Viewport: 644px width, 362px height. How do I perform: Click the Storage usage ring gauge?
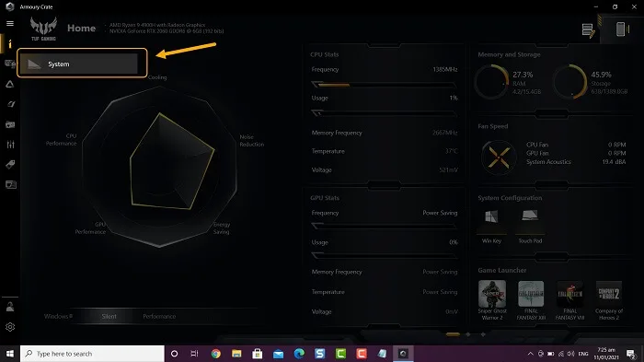pos(569,81)
